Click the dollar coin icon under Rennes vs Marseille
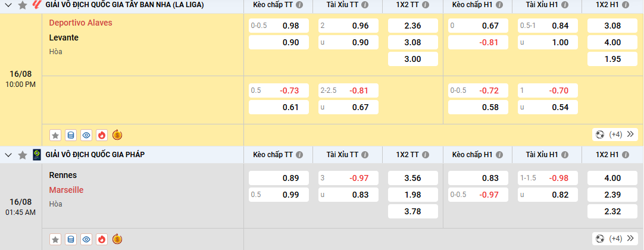 (x=117, y=239)
